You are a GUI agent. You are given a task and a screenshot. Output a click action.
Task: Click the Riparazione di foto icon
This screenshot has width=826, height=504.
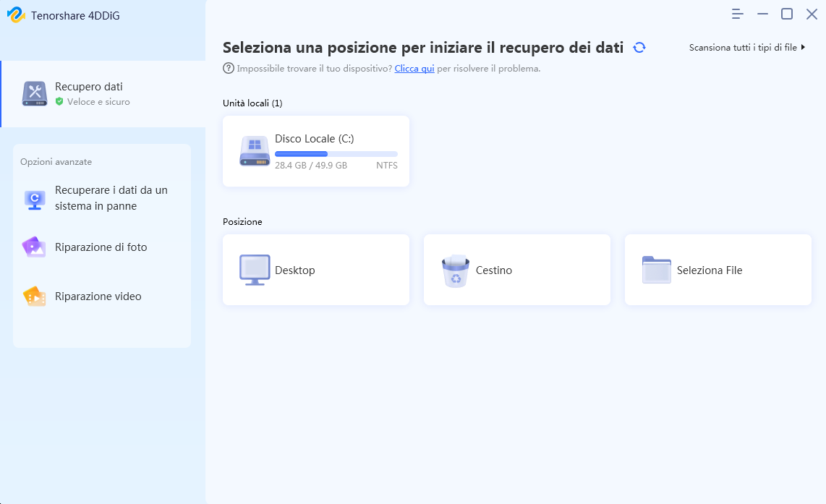coord(34,247)
